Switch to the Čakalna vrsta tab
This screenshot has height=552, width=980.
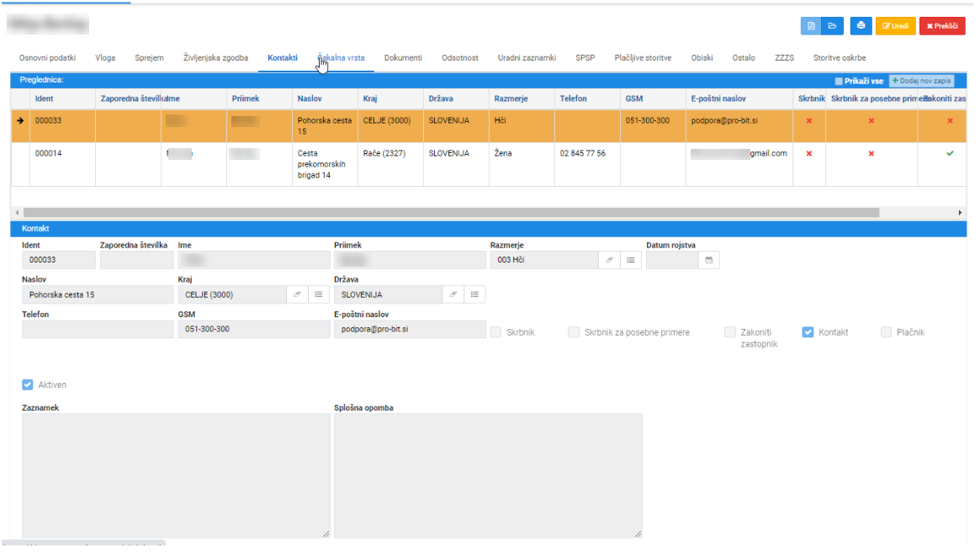(342, 57)
